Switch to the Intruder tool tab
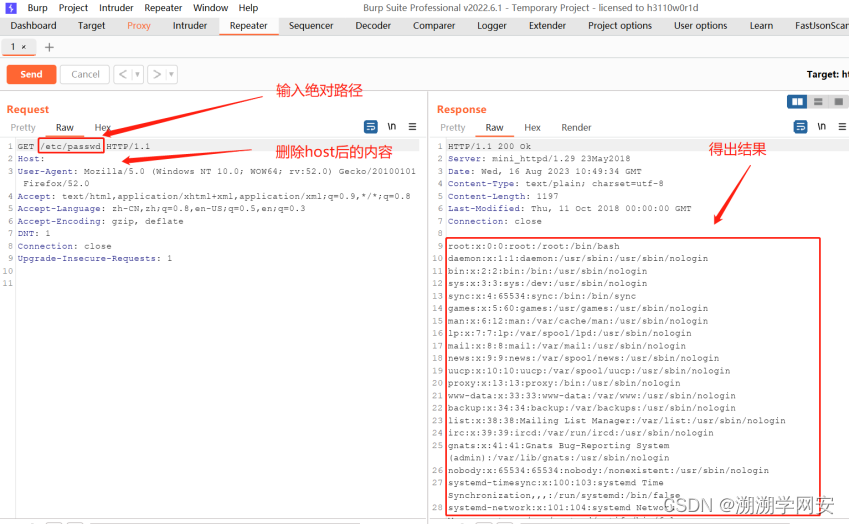This screenshot has height=524, width=849. point(190,25)
